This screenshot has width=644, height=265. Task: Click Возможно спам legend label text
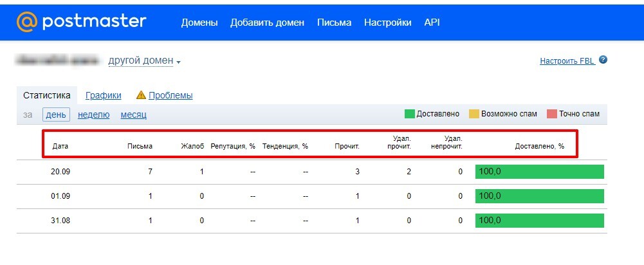point(509,114)
